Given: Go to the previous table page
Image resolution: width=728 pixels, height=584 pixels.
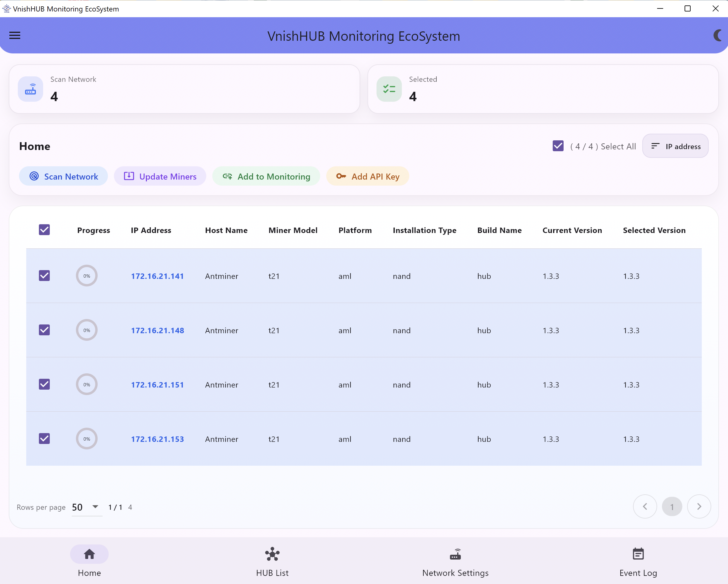Looking at the screenshot, I should point(645,507).
